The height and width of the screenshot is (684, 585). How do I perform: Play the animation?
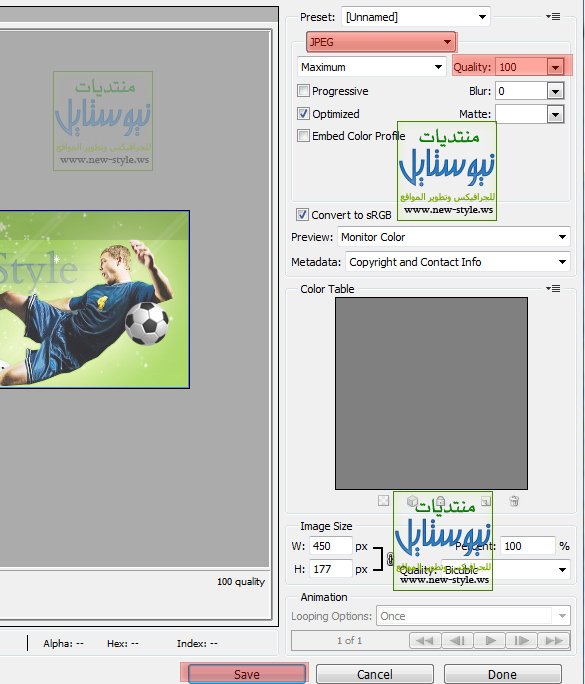pos(489,640)
